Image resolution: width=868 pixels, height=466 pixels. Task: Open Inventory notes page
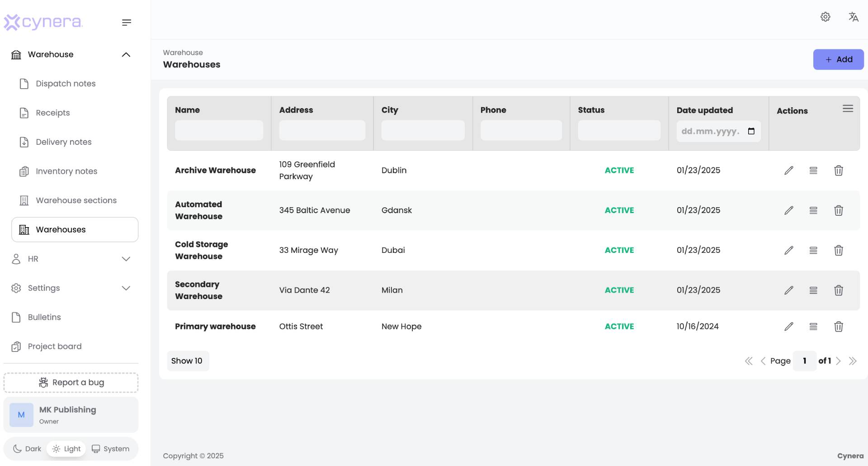75,171
